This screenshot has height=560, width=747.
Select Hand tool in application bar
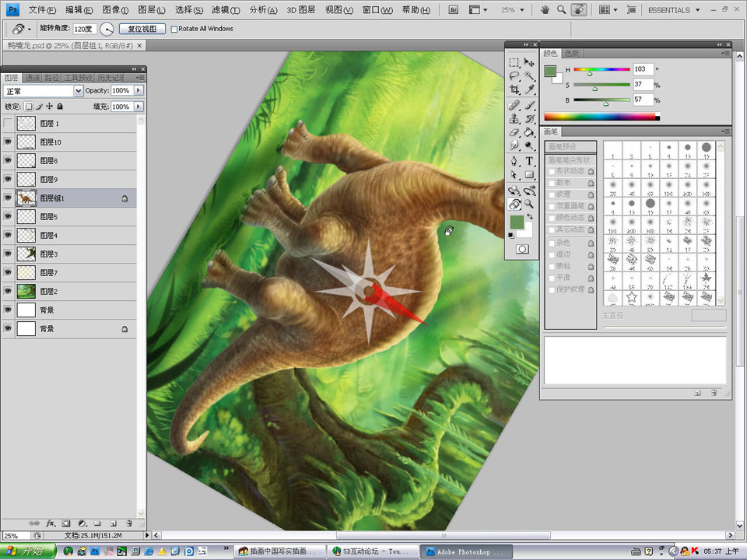(545, 9)
